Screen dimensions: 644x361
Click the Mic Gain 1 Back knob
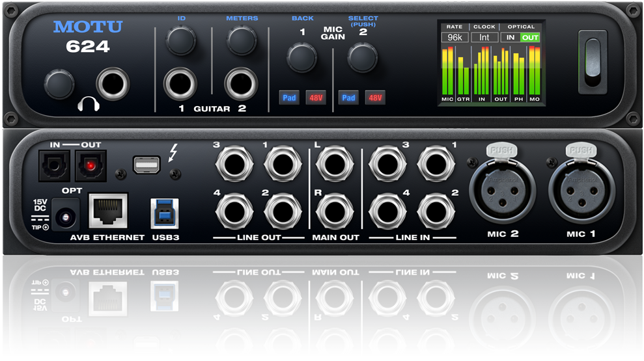[301, 58]
